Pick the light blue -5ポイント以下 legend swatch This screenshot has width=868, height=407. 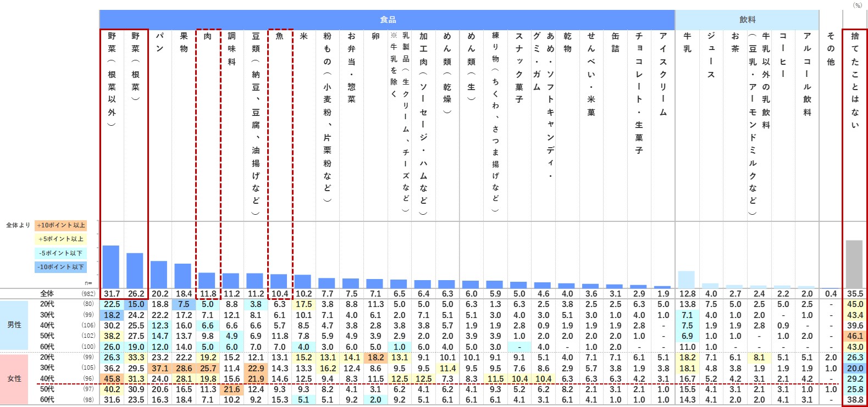tap(61, 253)
